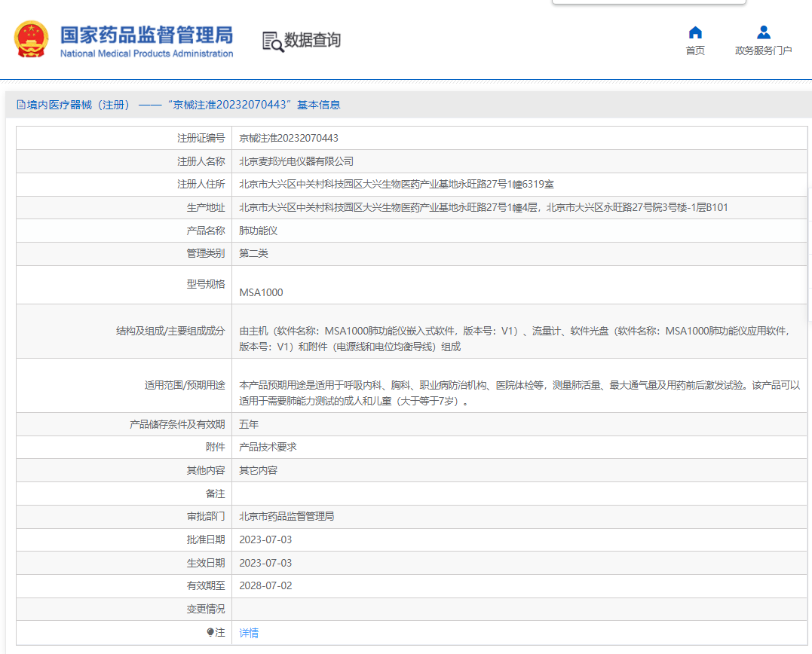Click the 型号规格 row label

click(x=206, y=284)
